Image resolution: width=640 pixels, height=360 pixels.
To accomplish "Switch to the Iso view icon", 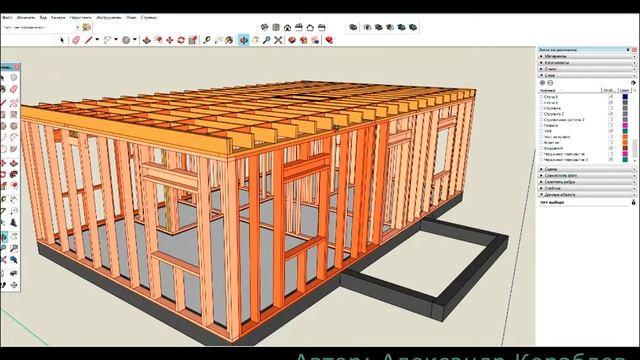I will pos(264,27).
